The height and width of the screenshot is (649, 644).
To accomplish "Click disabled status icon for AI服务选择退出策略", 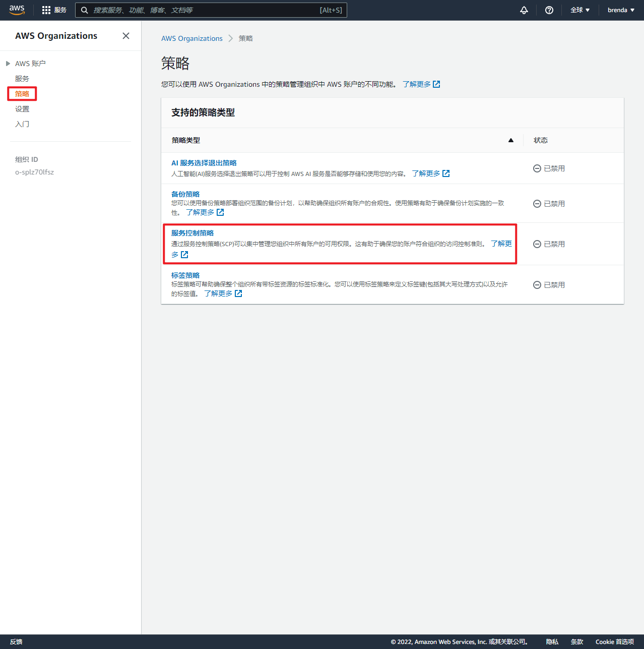I will [x=537, y=168].
